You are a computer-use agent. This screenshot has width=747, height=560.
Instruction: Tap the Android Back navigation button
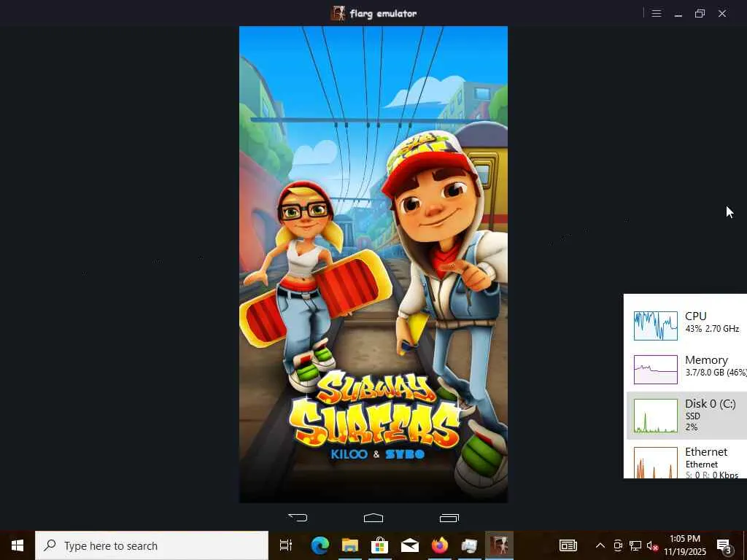(x=298, y=518)
